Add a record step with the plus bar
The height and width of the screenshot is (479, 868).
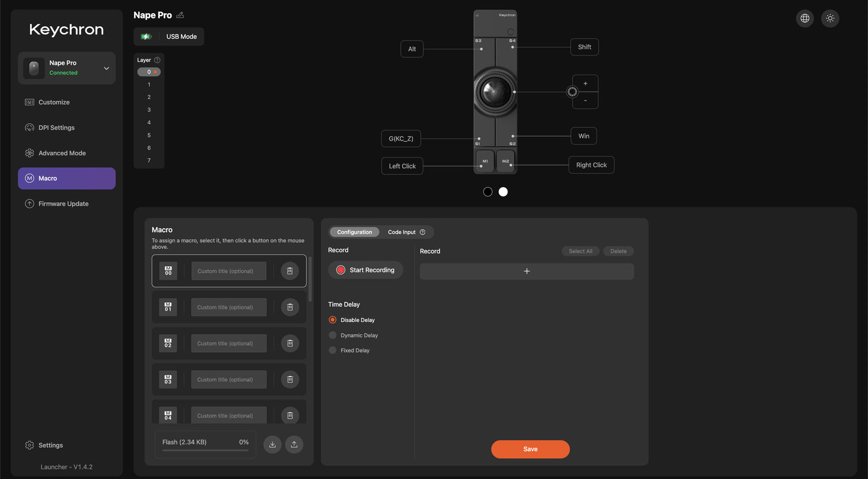coord(527,271)
